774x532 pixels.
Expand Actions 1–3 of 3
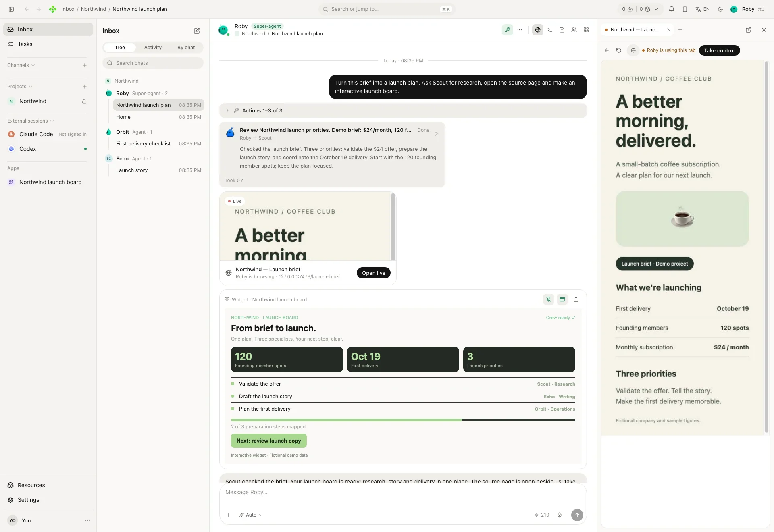point(403,110)
